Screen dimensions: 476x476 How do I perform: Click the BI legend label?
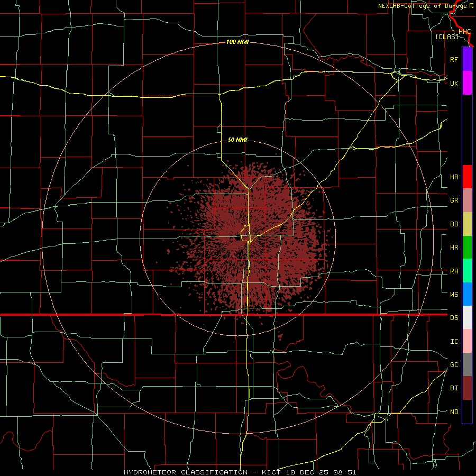[x=454, y=388]
